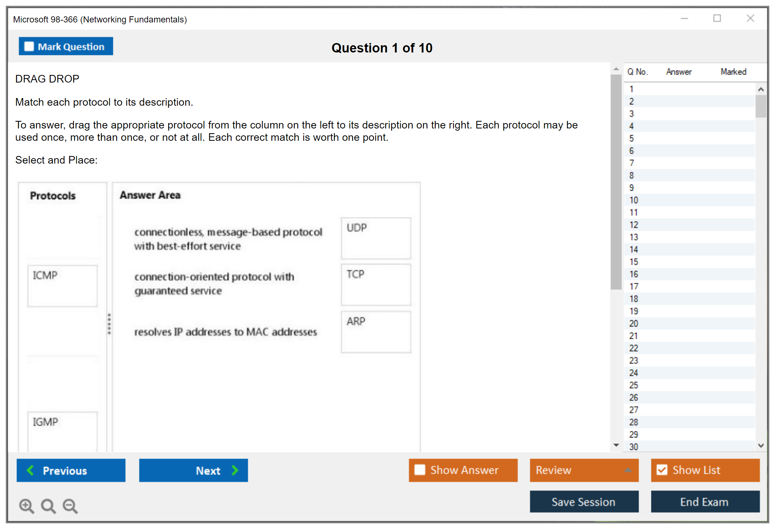This screenshot has width=778, height=532.
Task: Click question pane scroll-down arrow
Action: tap(616, 445)
